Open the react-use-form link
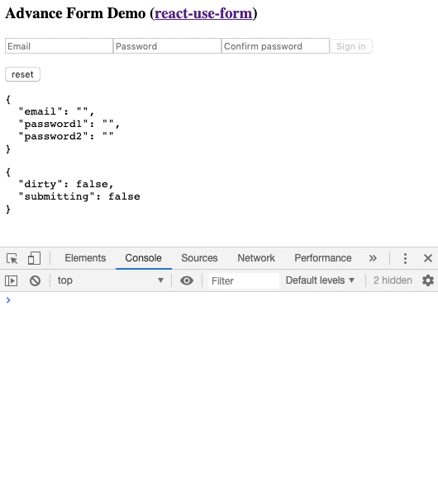Screen dimensions: 438x480 point(203,13)
